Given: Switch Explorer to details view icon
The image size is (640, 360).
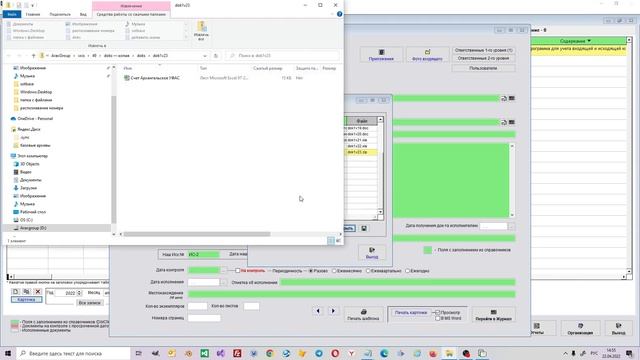Looking at the screenshot, I should (331, 241).
